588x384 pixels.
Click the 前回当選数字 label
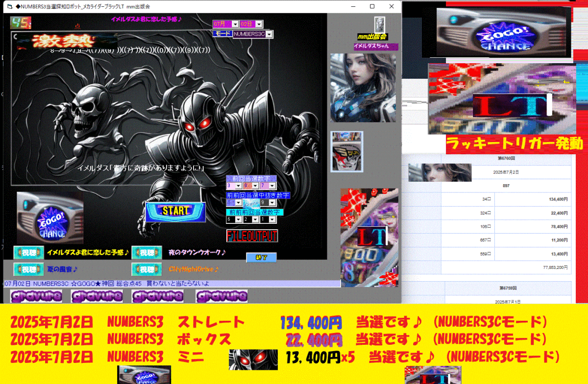(x=251, y=178)
